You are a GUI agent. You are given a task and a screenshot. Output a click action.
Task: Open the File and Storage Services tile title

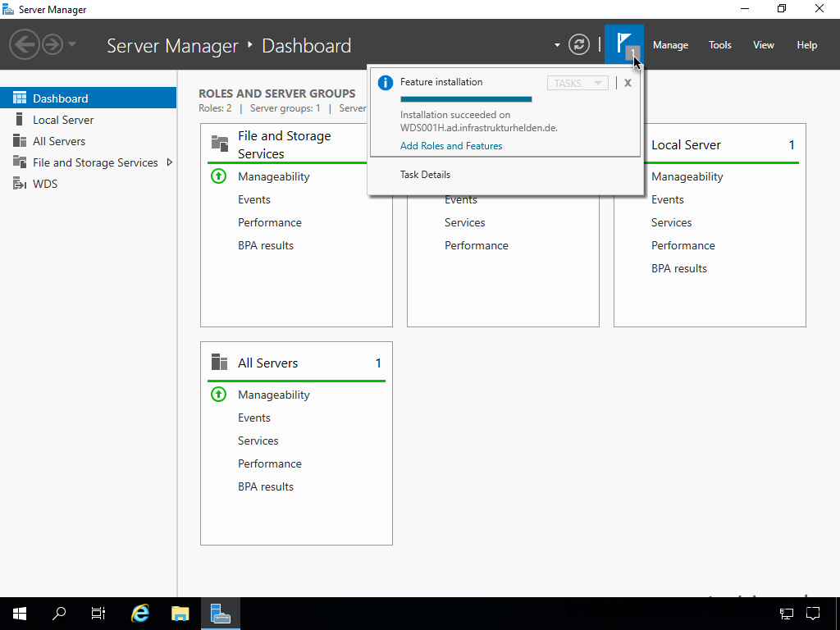[285, 144]
